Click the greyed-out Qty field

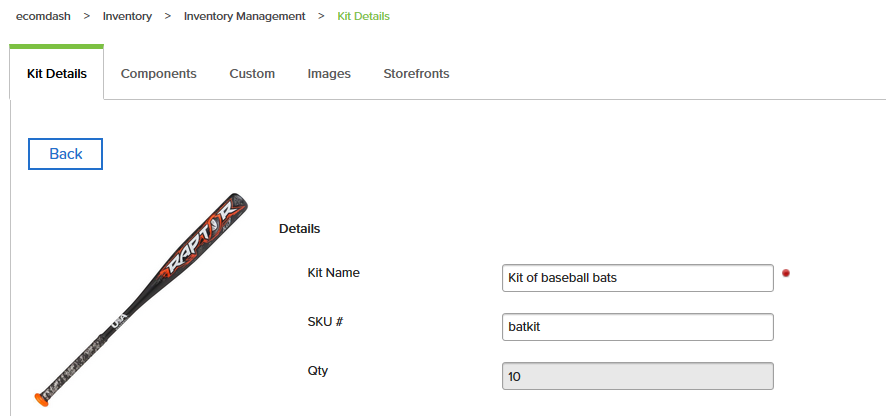pos(637,376)
